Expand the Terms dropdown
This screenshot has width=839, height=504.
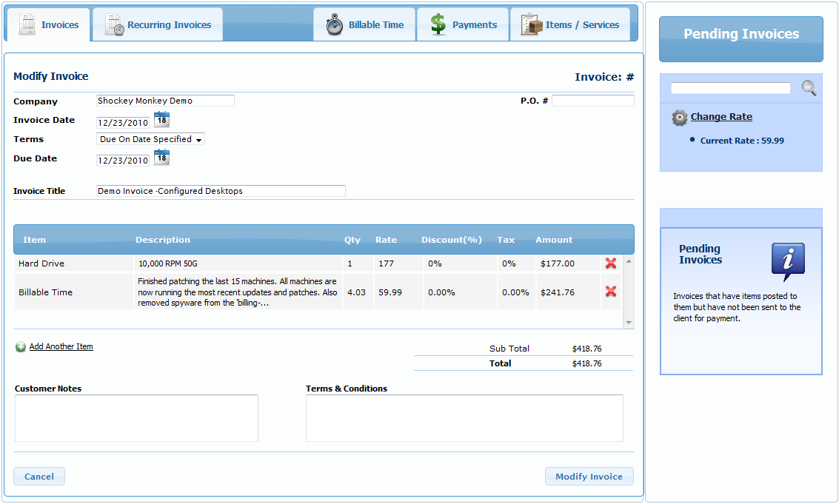[150, 139]
